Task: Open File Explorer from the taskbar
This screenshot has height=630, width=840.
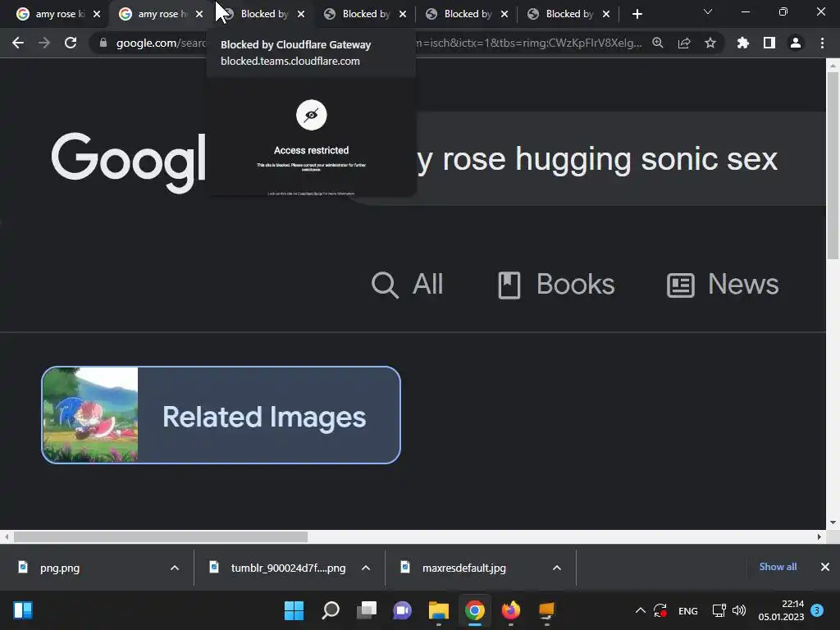Action: (x=439, y=610)
